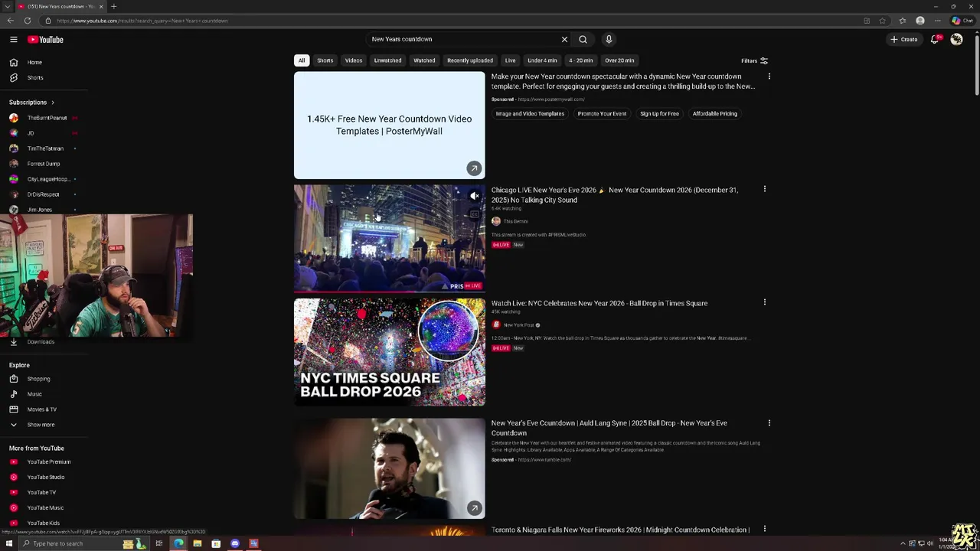The width and height of the screenshot is (980, 551).
Task: Open Movies & TV under Explore
Action: pos(43,409)
